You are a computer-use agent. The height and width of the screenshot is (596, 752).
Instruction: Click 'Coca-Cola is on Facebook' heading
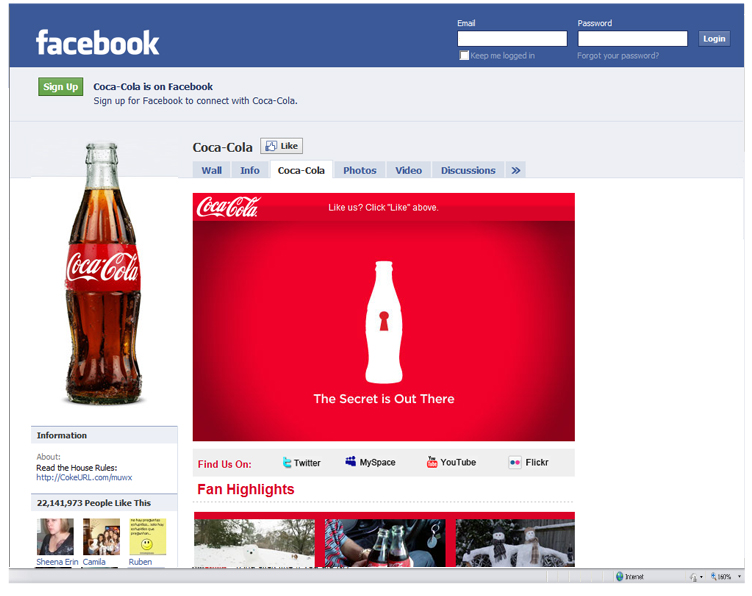pos(153,87)
